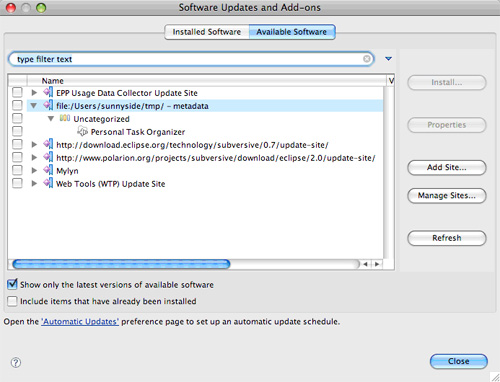The height and width of the screenshot is (382, 500).
Task: Uncheck Show only the latest versions
Action: pos(12,284)
